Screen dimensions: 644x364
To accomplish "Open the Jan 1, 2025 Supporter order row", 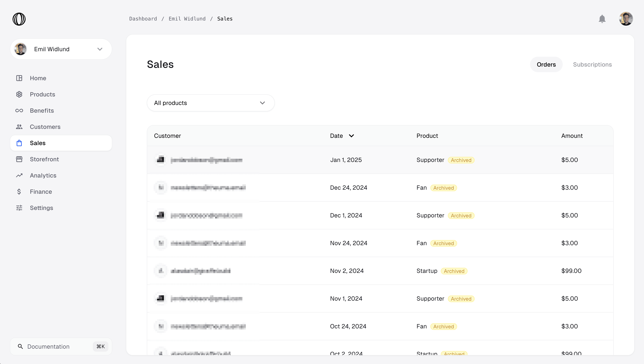I will [380, 160].
